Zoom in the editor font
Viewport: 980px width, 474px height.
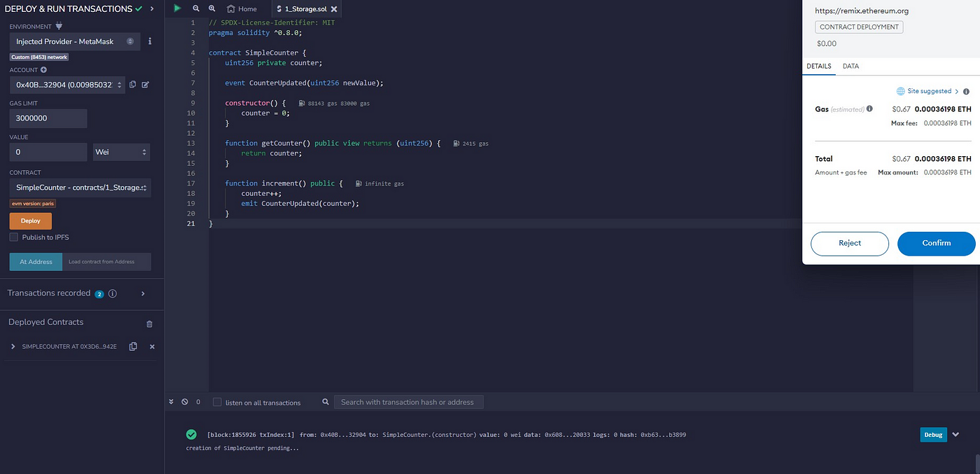(212, 8)
